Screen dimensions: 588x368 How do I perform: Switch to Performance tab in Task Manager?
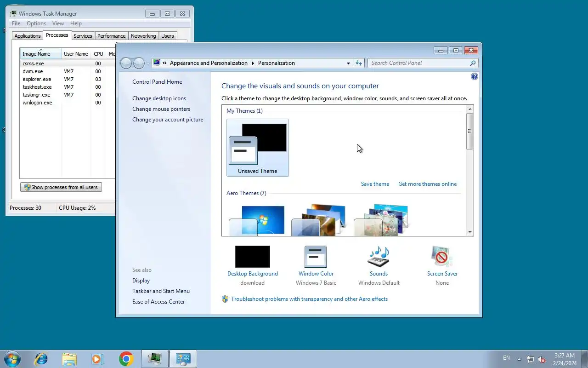click(111, 36)
